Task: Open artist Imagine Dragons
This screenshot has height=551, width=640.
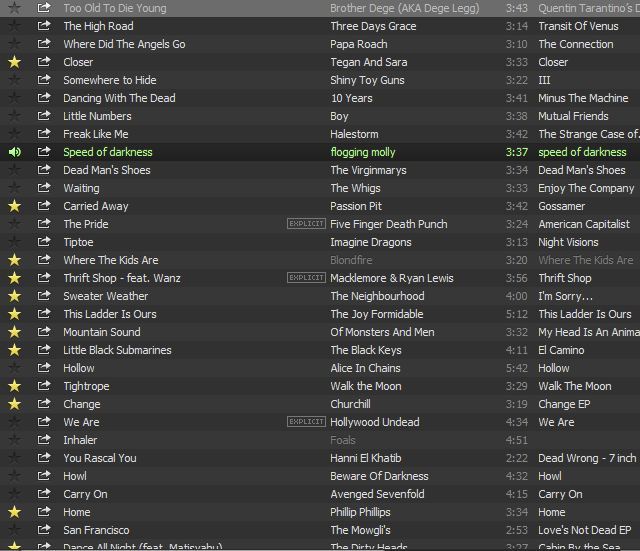Action: coord(370,242)
